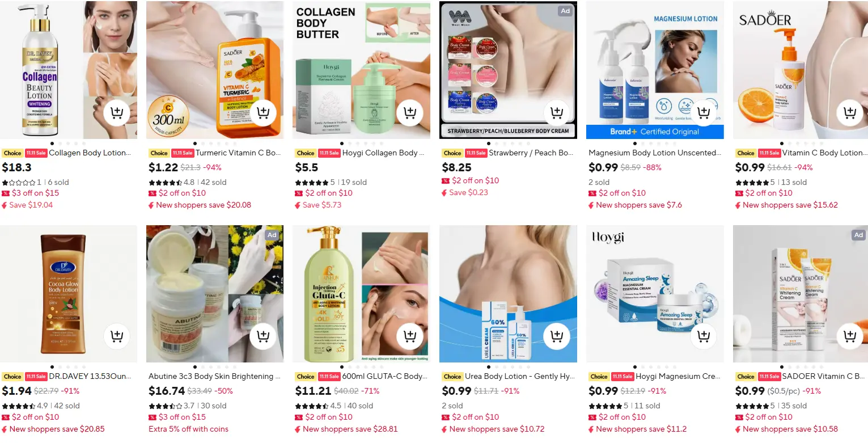
Task: Add Hoygi Magnesium Cream to cart
Action: pyautogui.click(x=704, y=336)
